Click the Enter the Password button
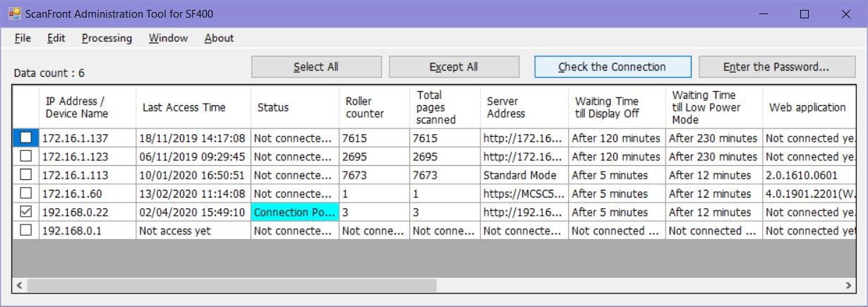The image size is (868, 307). pyautogui.click(x=776, y=67)
